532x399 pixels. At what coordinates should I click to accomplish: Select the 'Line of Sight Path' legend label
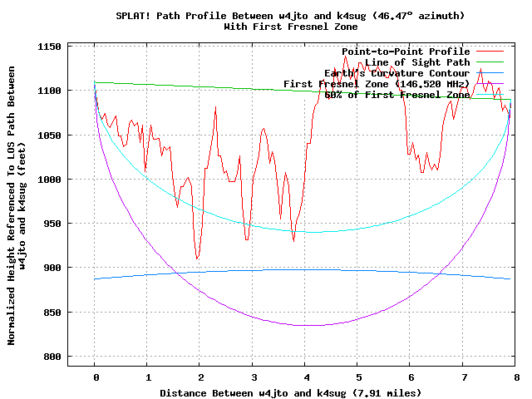click(417, 62)
